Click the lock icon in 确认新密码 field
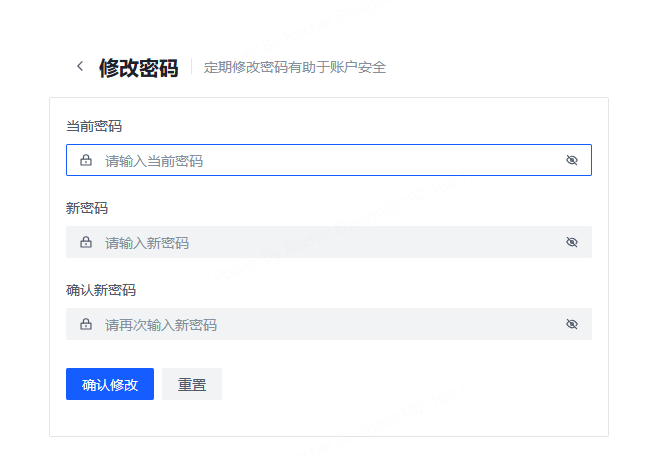The height and width of the screenshot is (476, 668). pyautogui.click(x=86, y=324)
